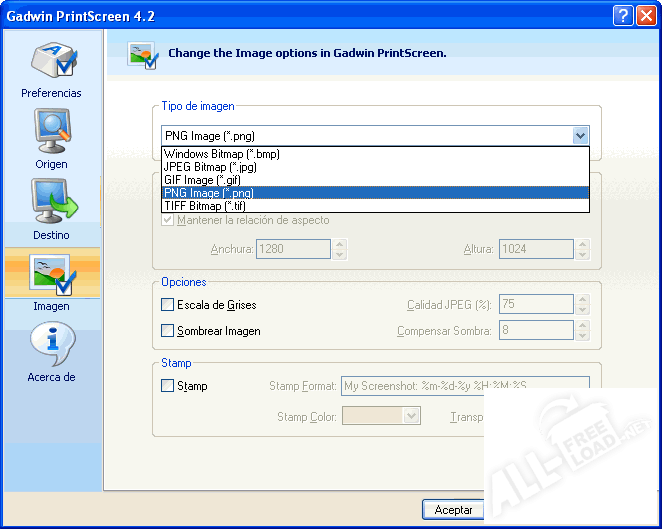The height and width of the screenshot is (529, 662).
Task: Click the Calidad JPEG value field
Action: click(534, 305)
